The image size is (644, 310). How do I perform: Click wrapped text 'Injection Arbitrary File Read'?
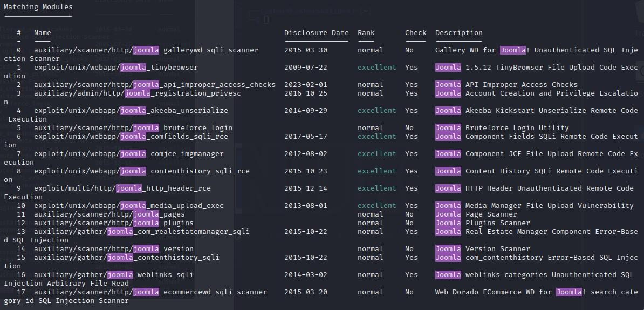[x=66, y=284]
